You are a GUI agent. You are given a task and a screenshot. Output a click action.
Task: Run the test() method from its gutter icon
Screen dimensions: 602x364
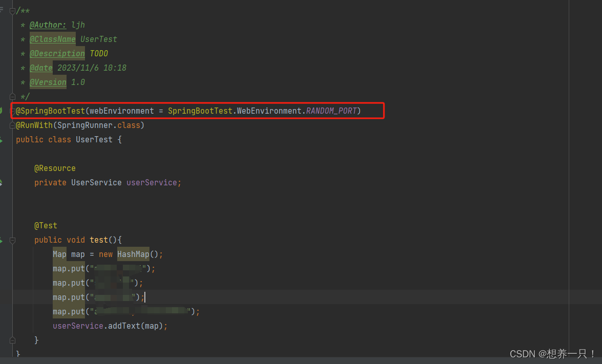tap(1, 241)
